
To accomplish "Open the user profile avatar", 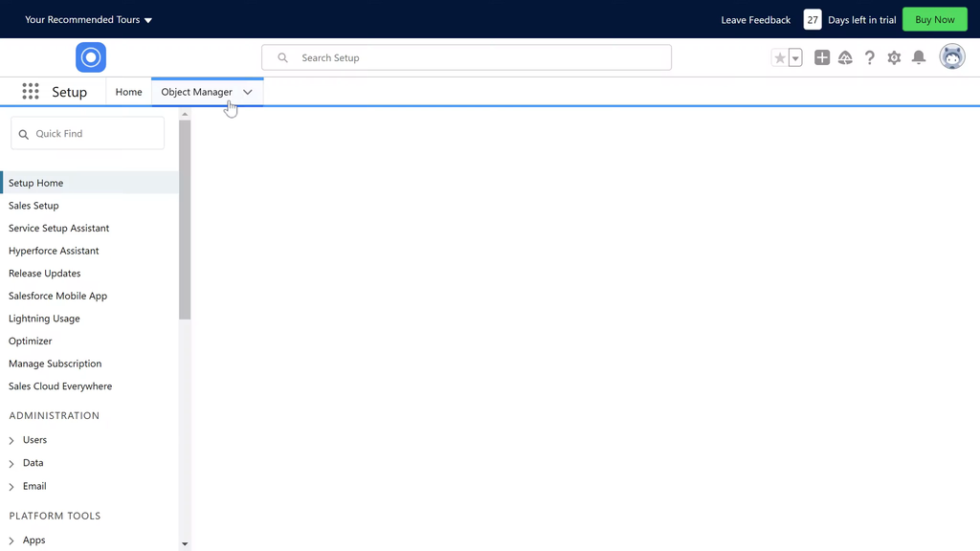I will pos(951,57).
